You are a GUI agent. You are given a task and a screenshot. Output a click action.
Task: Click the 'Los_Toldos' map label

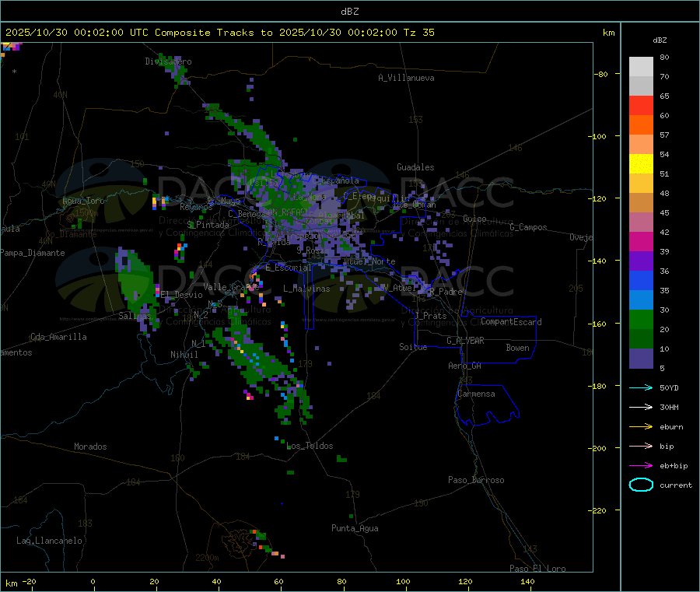(310, 446)
